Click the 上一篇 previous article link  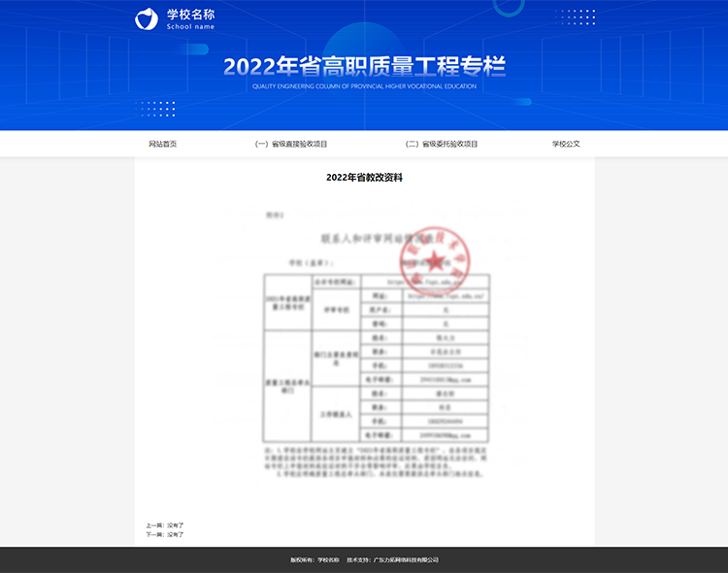click(164, 524)
